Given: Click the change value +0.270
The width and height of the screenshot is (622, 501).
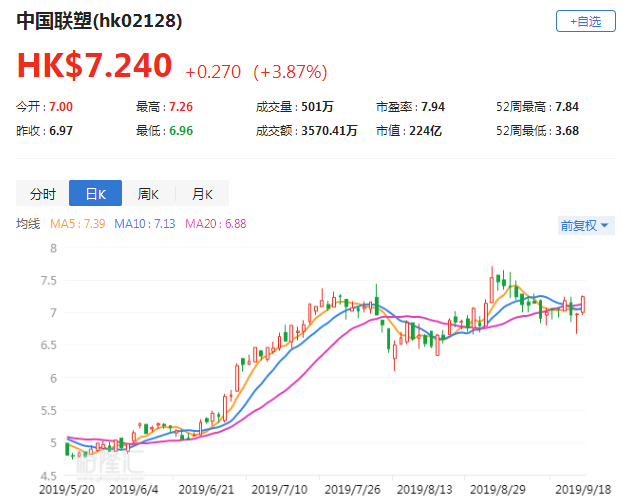Looking at the screenshot, I should [x=213, y=72].
